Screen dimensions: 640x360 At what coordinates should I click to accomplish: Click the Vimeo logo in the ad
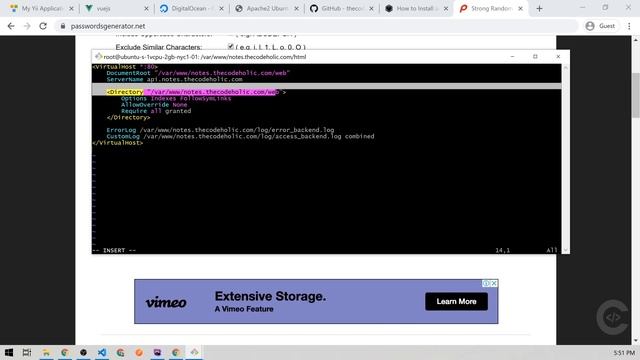tap(166, 302)
